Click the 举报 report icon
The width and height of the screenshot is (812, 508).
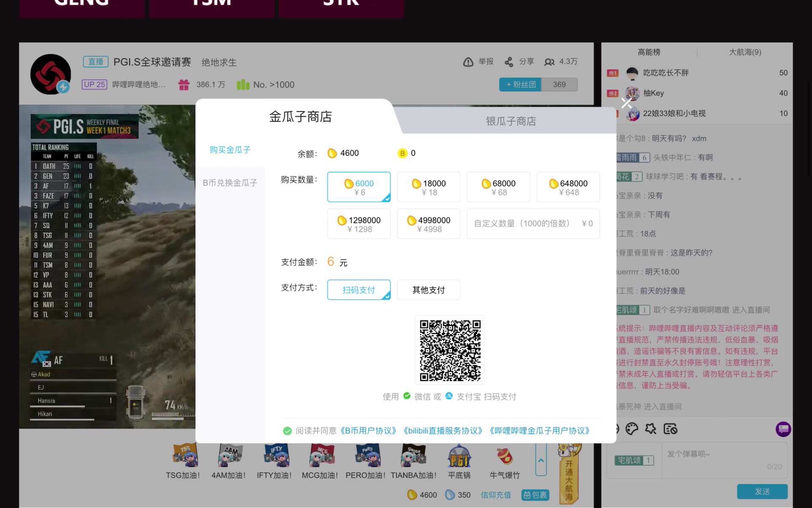pyautogui.click(x=468, y=62)
